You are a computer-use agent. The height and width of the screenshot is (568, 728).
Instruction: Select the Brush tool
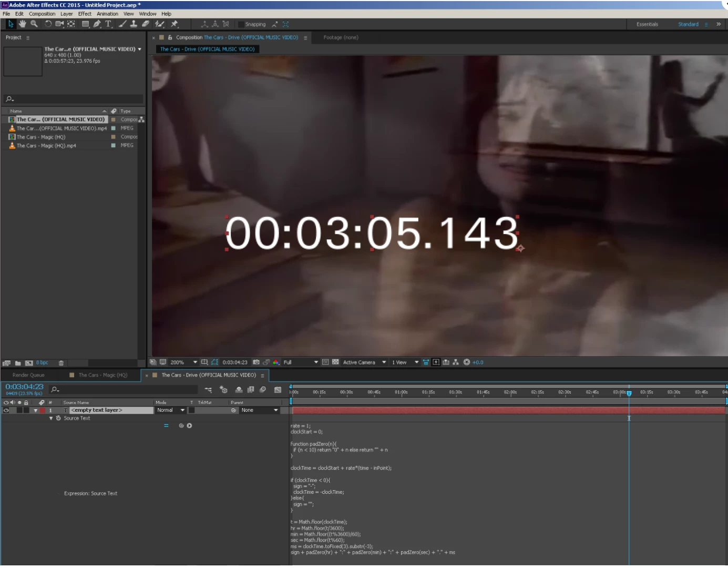(x=122, y=24)
